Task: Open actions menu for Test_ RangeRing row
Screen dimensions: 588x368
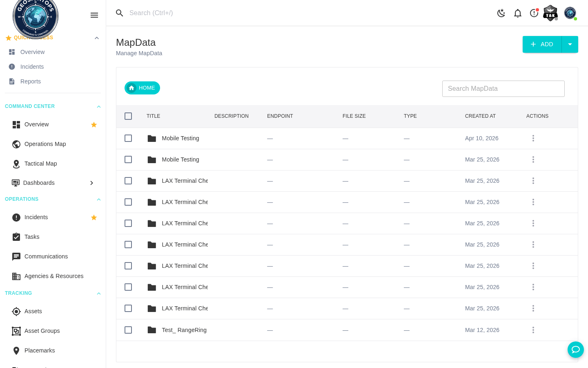Action: 533,330
